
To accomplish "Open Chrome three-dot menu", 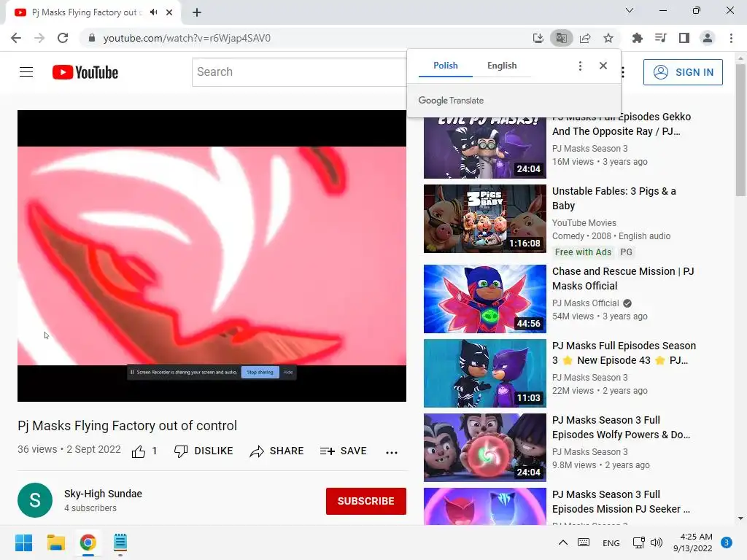I will click(731, 38).
